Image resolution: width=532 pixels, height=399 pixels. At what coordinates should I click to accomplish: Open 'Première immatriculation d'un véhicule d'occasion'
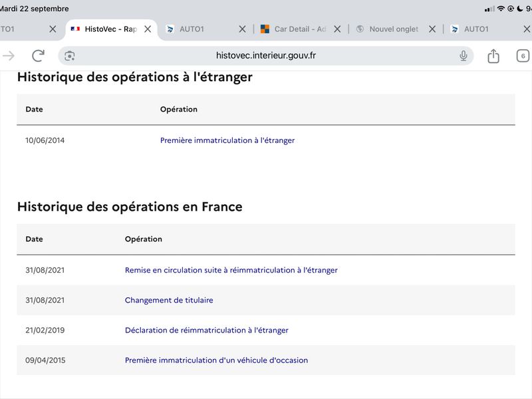click(x=217, y=360)
